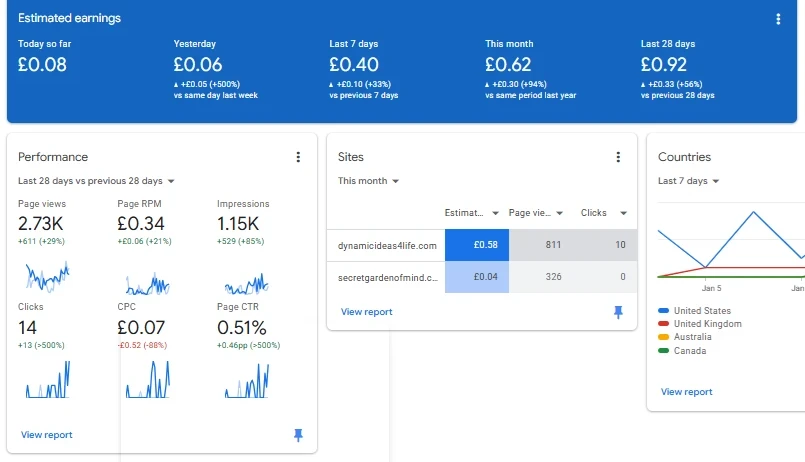This screenshot has width=805, height=462.
Task: Click the Page views 2.73K value
Action: tap(41, 224)
